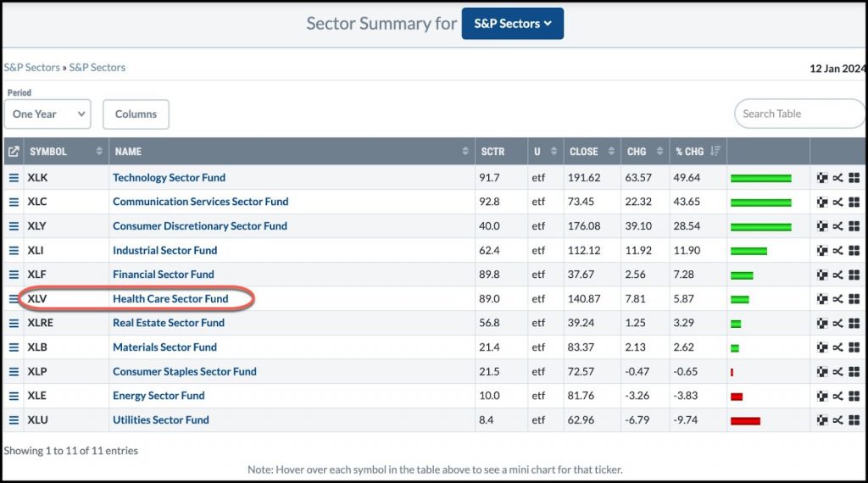Open the grid view icon for XLI row
The image size is (868, 483).
point(854,251)
